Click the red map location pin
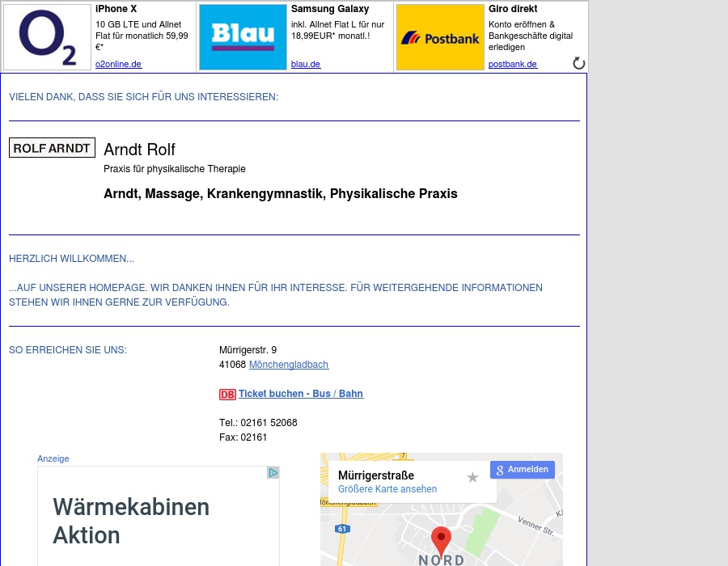This screenshot has height=566, width=728. coord(441,539)
